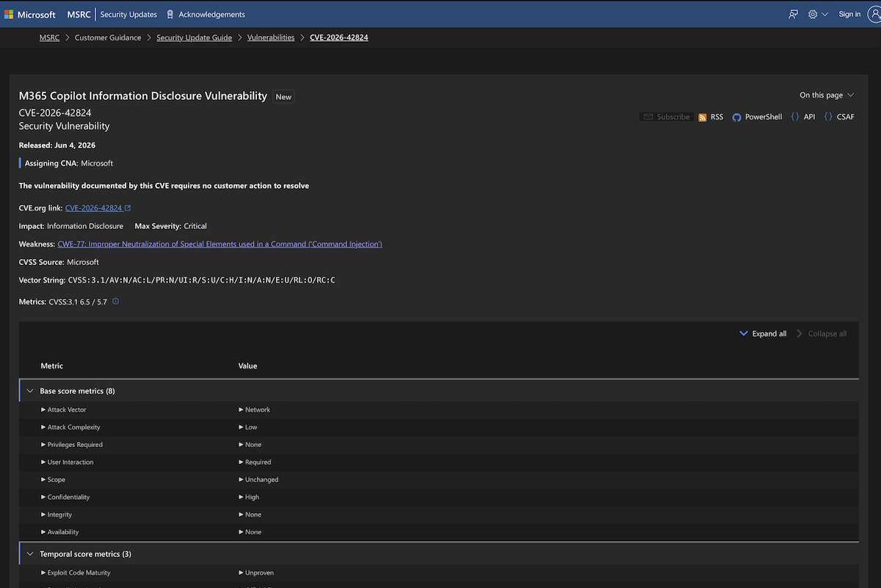This screenshot has width=881, height=588.
Task: Click the Required user interaction value
Action: click(x=258, y=462)
